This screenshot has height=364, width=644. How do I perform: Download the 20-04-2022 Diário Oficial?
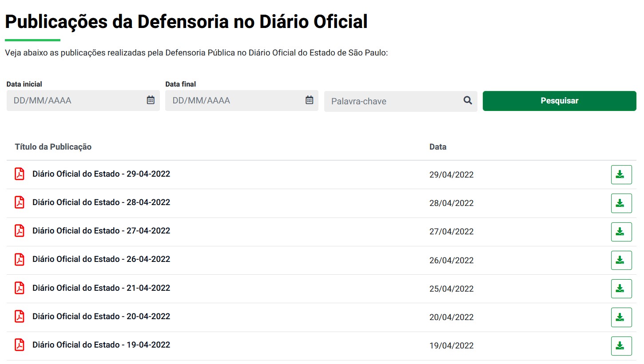(621, 317)
